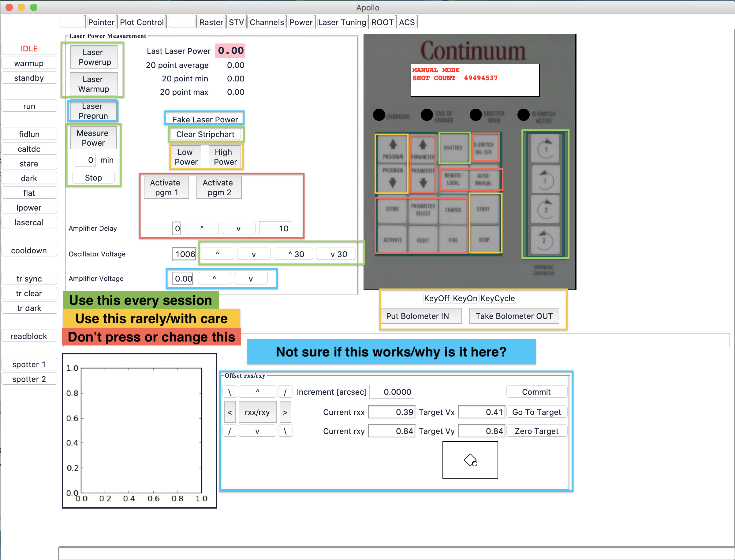
Task: Click the KeyOff button
Action: (436, 298)
